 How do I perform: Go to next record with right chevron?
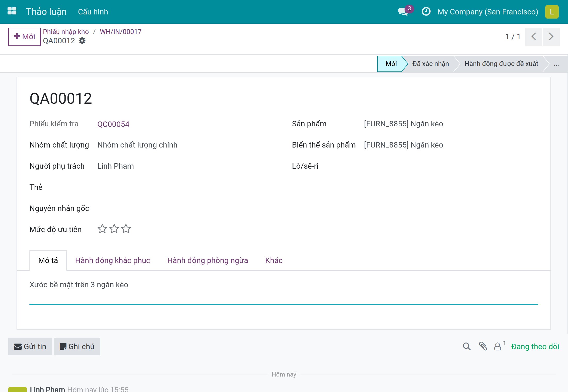551,37
